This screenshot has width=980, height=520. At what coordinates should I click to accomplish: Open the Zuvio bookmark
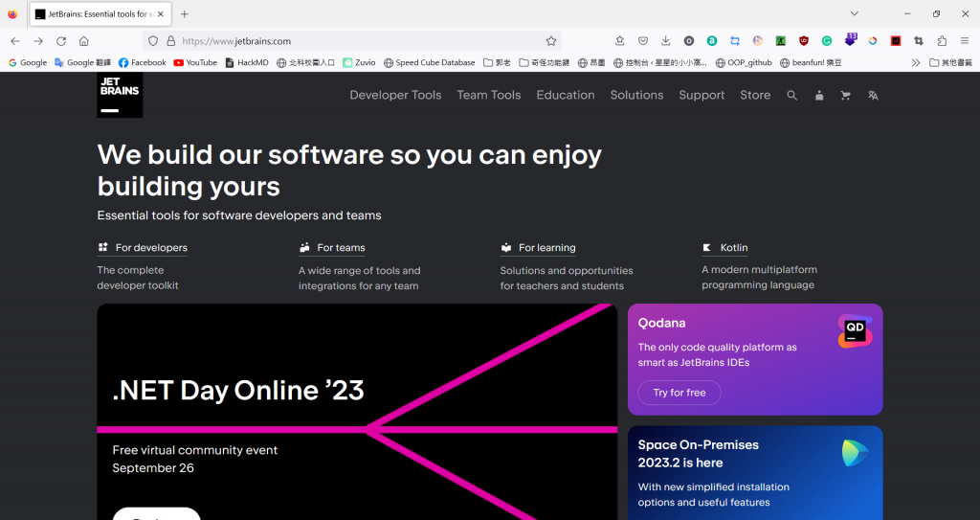point(360,62)
